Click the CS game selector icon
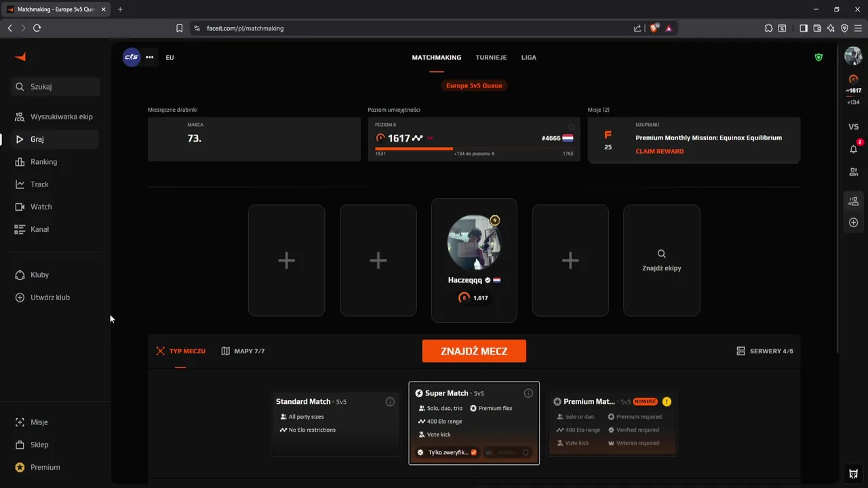Viewport: 868px width, 488px height. pos(131,57)
